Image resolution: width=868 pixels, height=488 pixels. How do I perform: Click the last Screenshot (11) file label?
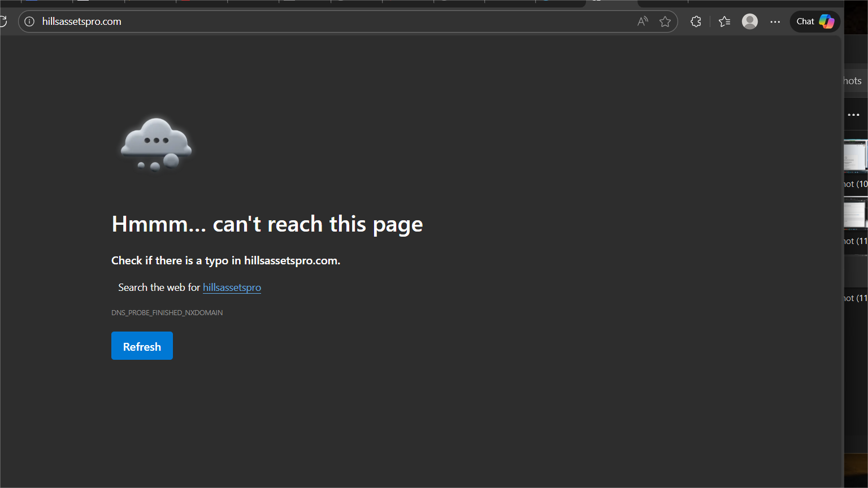[856, 298]
